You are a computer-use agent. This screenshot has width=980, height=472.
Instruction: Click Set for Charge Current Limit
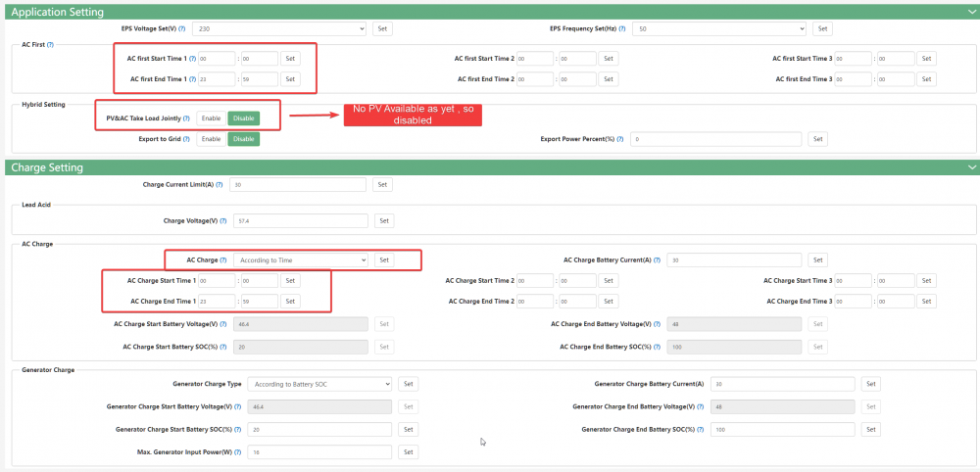click(382, 185)
